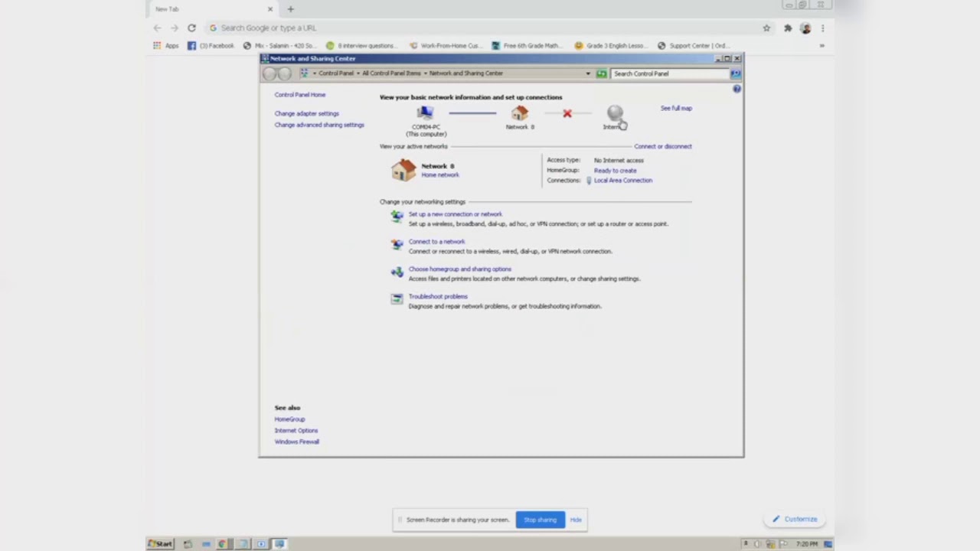The width and height of the screenshot is (980, 551).
Task: Click the Chrome icon in the taskbar
Action: click(222, 544)
